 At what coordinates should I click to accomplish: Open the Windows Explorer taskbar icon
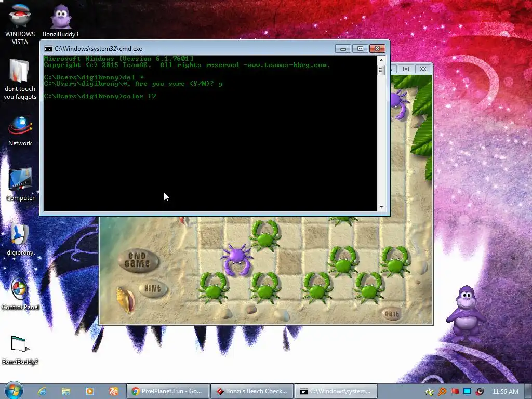click(66, 391)
